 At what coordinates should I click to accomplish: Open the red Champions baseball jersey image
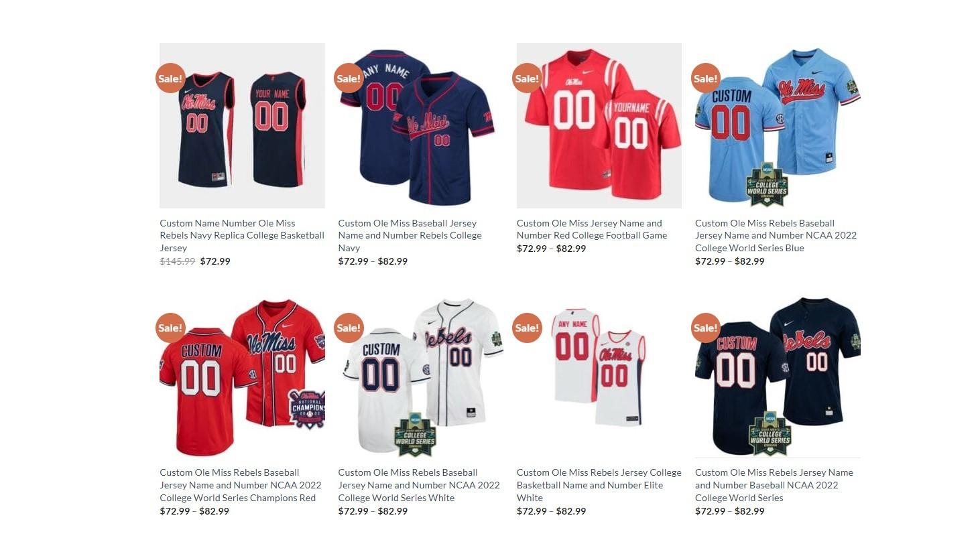coord(242,375)
